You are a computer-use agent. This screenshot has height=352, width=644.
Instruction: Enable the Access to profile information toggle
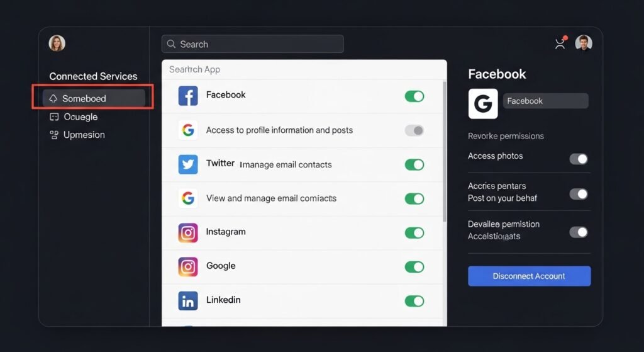tap(414, 130)
